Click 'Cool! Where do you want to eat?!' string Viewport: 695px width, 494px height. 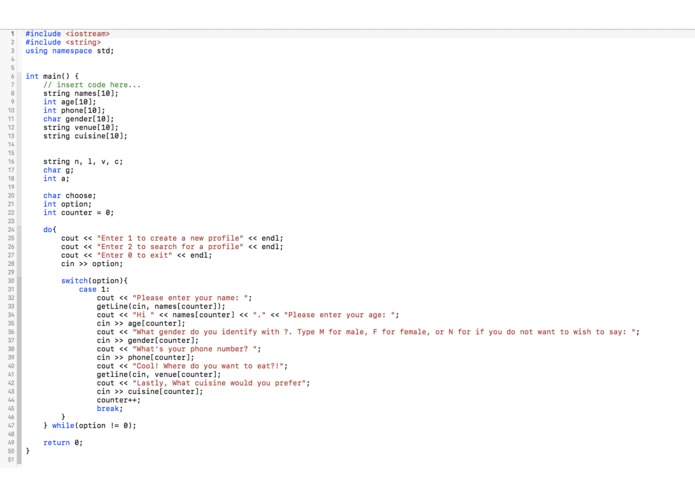coord(208,366)
